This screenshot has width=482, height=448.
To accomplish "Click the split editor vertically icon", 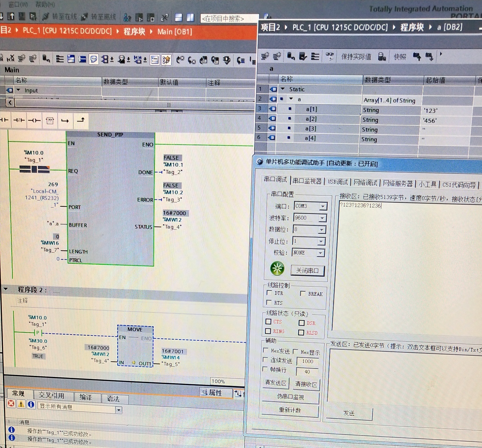I will [x=190, y=17].
